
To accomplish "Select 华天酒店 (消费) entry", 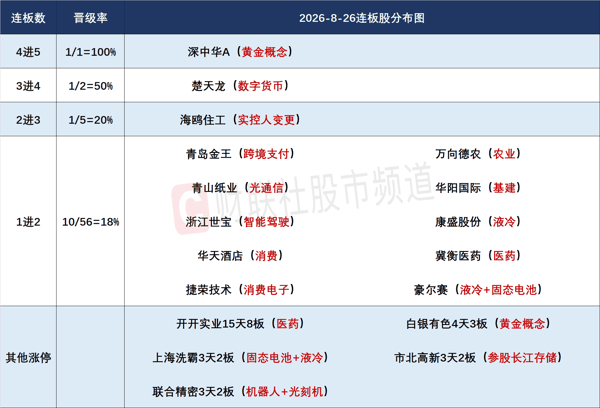I will [240, 256].
